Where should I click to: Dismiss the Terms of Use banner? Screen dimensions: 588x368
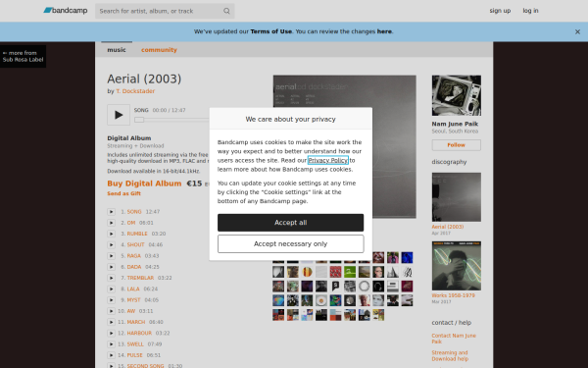tap(577, 32)
